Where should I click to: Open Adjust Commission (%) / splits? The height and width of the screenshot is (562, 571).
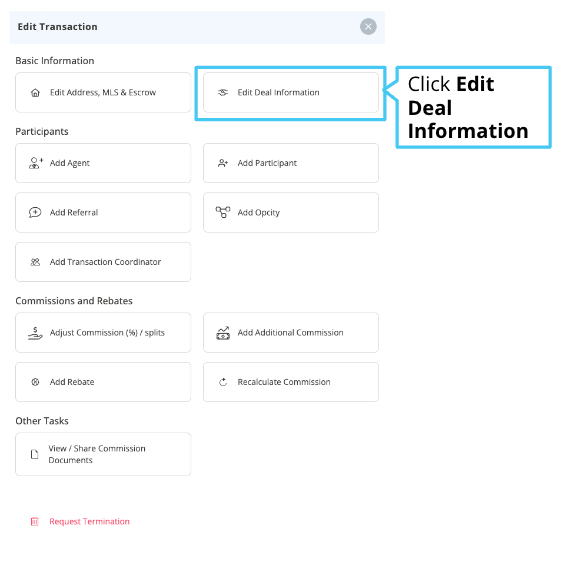(103, 333)
